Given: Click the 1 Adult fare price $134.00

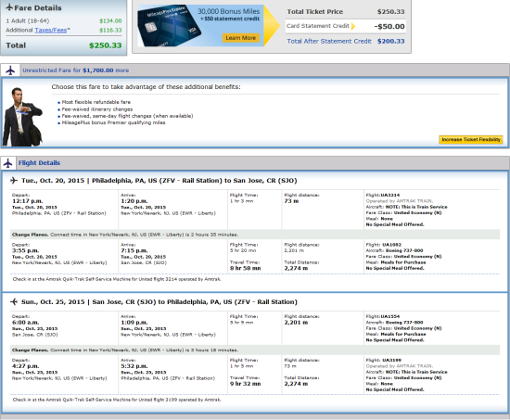Looking at the screenshot, I should (x=110, y=21).
